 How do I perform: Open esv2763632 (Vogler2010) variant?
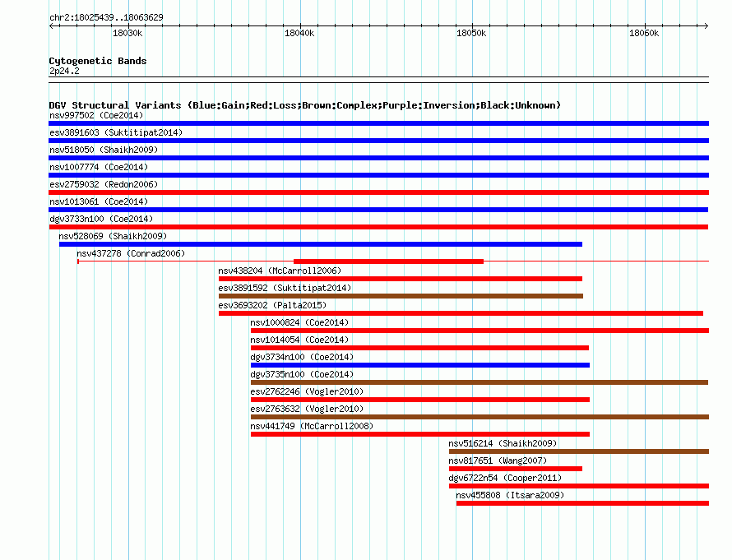coord(307,409)
